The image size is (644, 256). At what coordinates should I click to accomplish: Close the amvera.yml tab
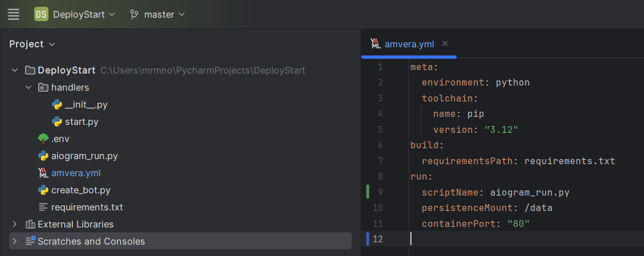click(x=445, y=43)
